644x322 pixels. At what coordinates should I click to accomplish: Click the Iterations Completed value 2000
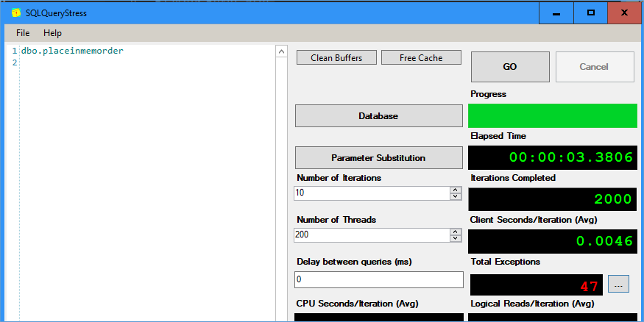pos(613,199)
